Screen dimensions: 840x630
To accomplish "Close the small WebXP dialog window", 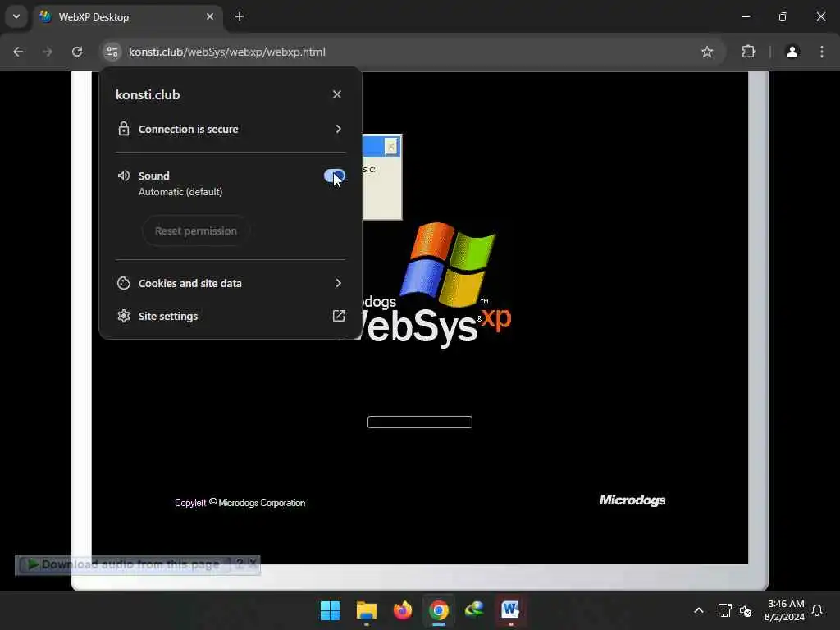I will [x=391, y=146].
